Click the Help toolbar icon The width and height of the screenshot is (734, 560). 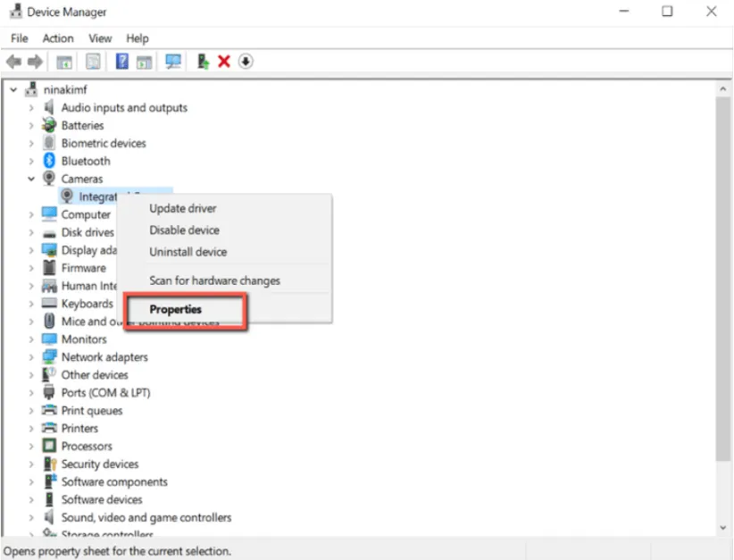tap(122, 62)
